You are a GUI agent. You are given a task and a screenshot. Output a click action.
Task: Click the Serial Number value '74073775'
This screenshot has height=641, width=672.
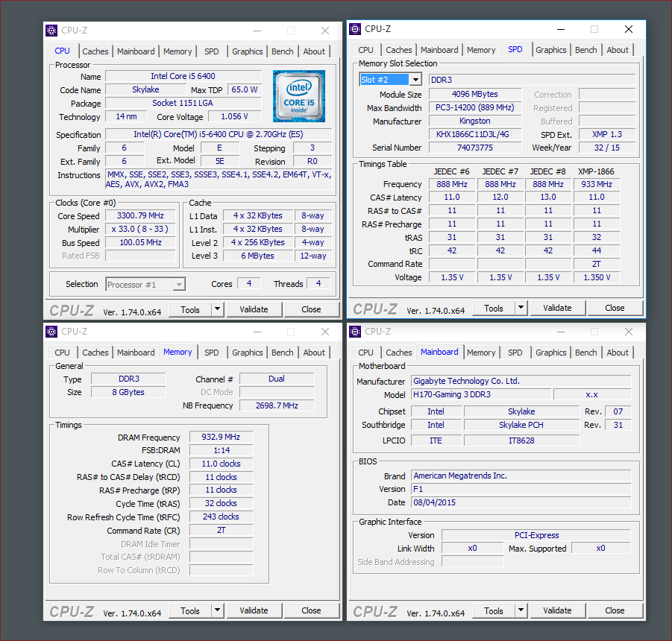click(475, 148)
